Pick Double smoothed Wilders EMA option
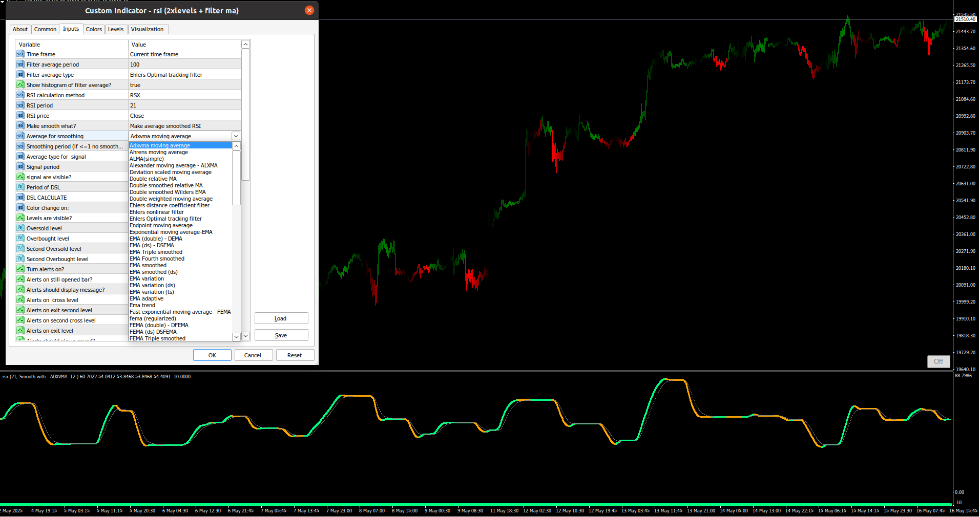980x517 pixels. [x=168, y=192]
